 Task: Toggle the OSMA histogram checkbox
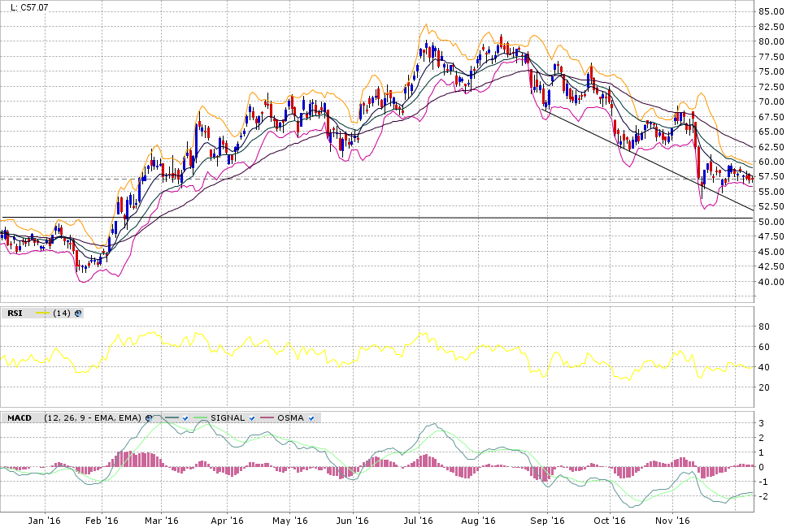pyautogui.click(x=311, y=417)
